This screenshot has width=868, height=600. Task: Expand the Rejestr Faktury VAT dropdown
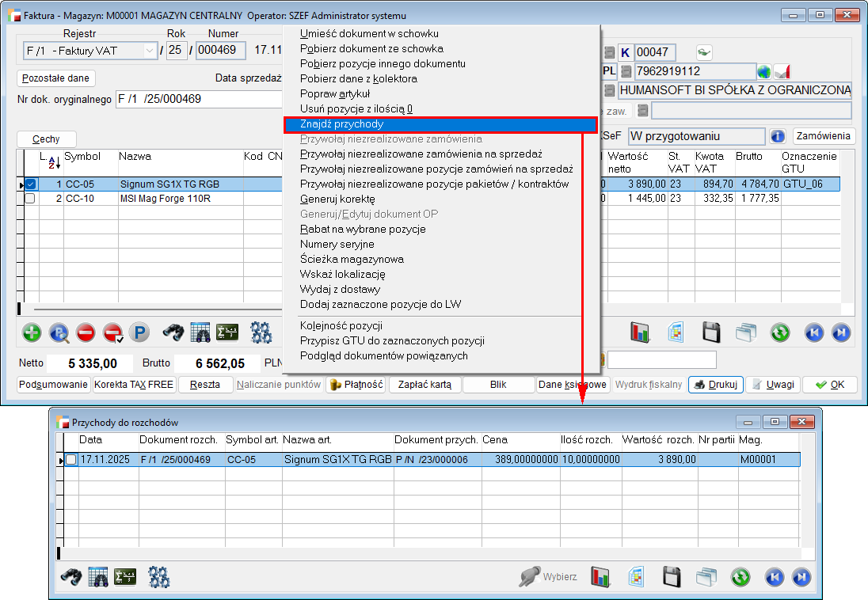tap(150, 51)
